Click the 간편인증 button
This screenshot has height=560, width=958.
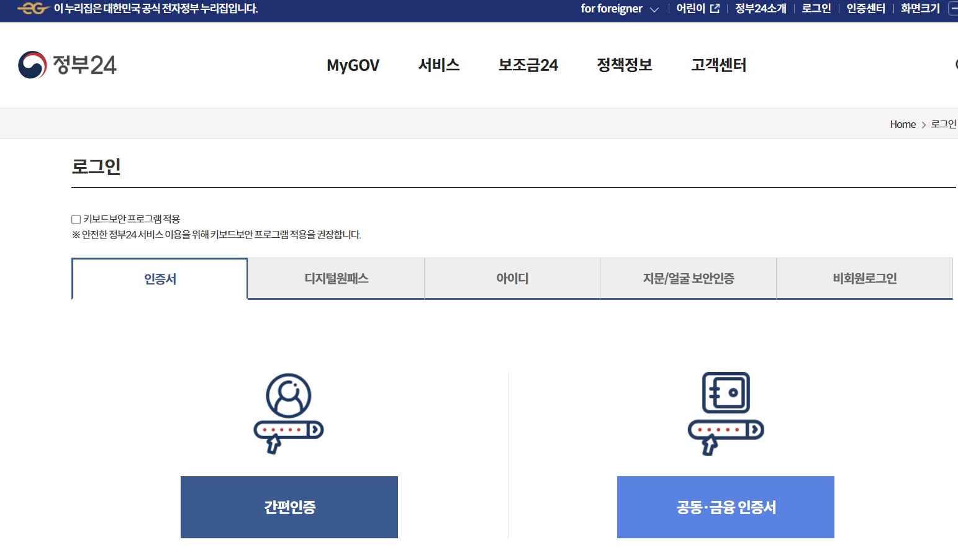click(288, 507)
